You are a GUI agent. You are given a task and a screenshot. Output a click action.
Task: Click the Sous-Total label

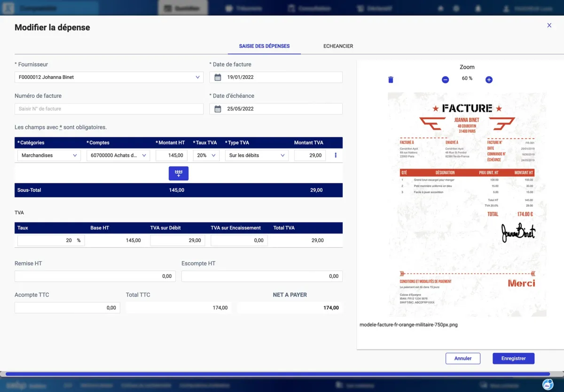pos(29,190)
